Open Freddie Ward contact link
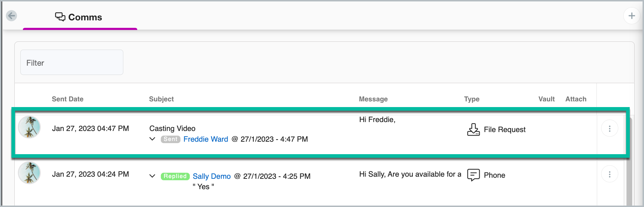The width and height of the screenshot is (644, 207). pyautogui.click(x=205, y=139)
